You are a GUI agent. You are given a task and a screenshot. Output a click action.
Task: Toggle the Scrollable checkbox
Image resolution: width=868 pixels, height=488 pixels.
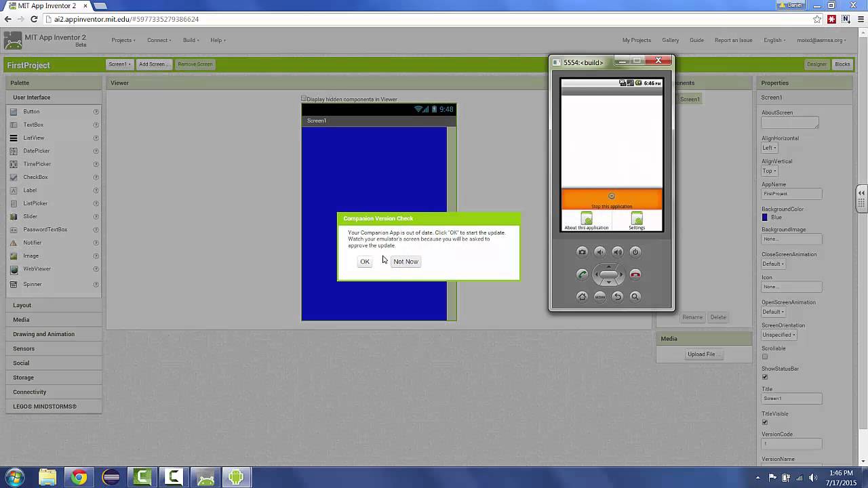point(765,357)
